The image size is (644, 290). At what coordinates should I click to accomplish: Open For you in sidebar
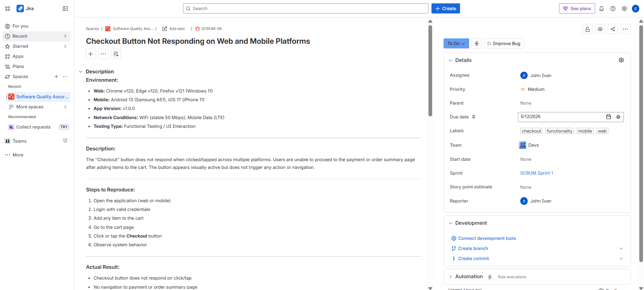(36, 26)
